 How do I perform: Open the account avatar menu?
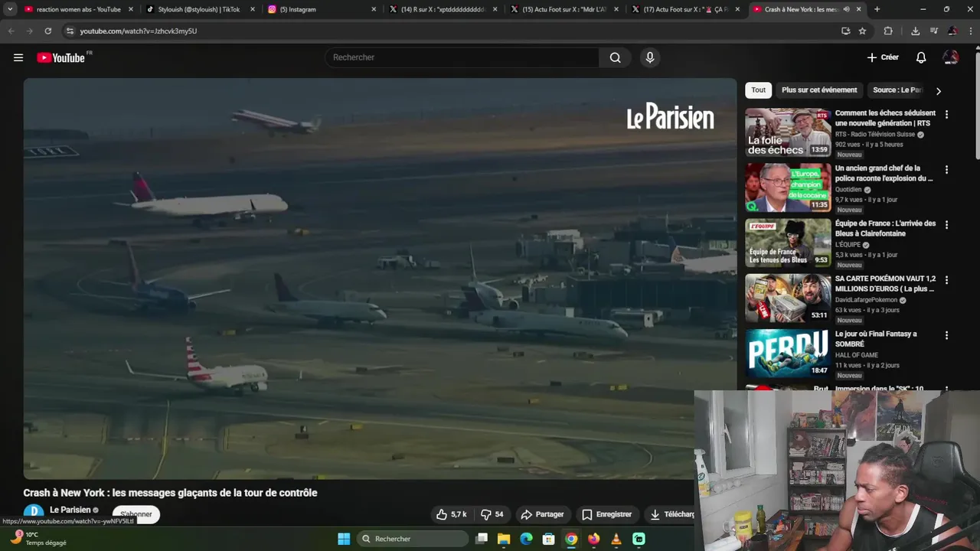tap(951, 57)
